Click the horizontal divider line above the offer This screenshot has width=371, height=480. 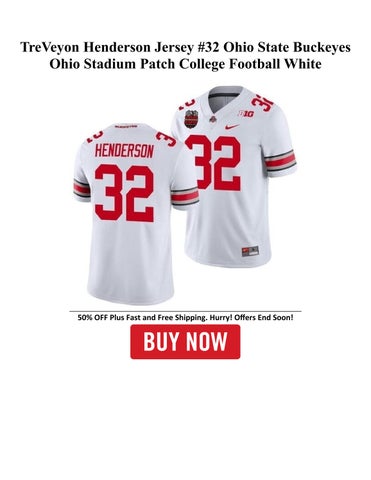click(x=185, y=311)
